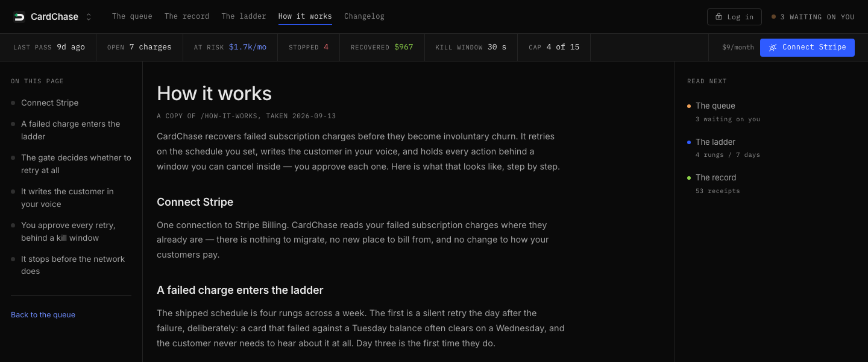Jump to A failed charge enters the ladder

click(x=71, y=130)
